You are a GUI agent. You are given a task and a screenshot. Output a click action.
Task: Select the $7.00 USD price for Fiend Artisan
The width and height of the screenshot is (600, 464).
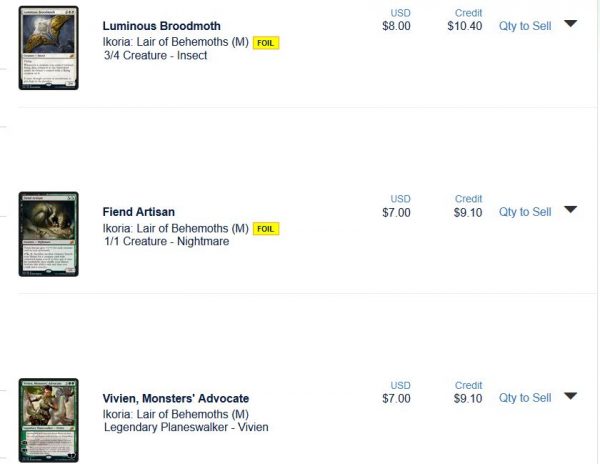pyautogui.click(x=396, y=212)
